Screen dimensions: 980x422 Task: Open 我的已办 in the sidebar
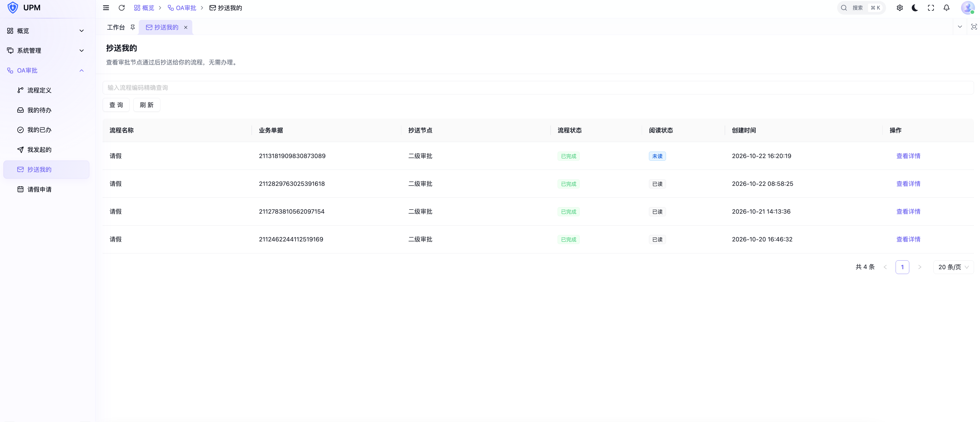point(46,130)
